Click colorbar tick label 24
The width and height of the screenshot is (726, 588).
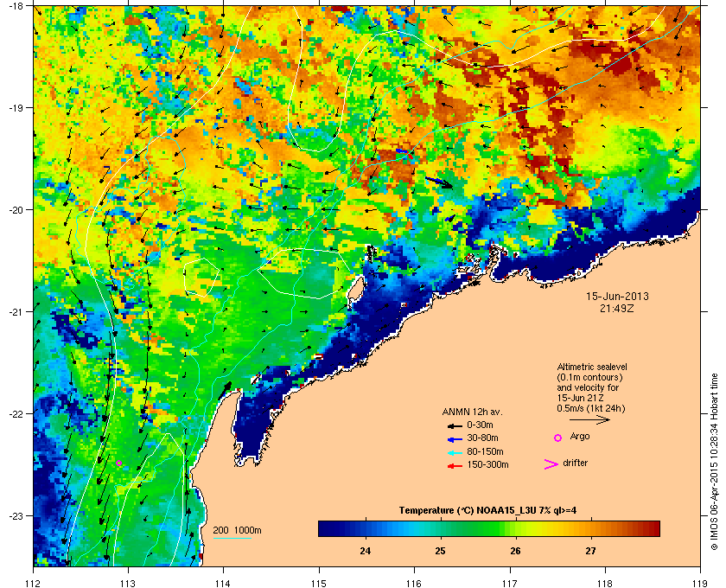click(x=366, y=551)
